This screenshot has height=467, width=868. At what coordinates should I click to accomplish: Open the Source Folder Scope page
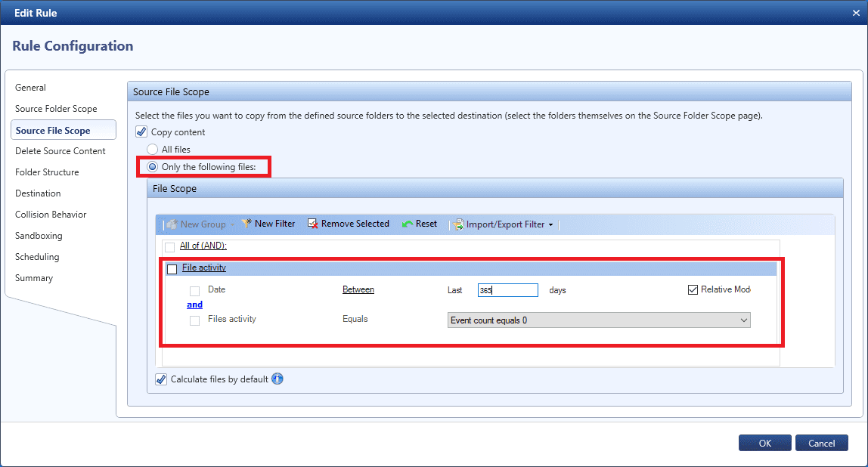56,109
